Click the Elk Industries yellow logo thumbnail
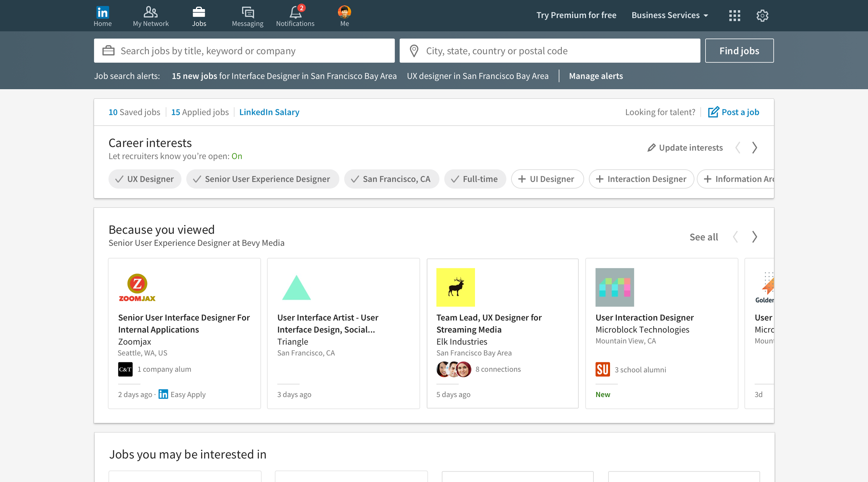The image size is (868, 482). (455, 287)
